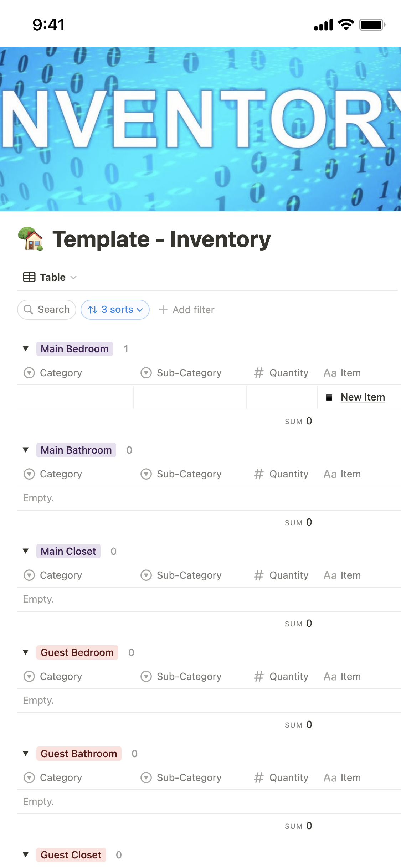Click the page icon in New Item row
401x868 pixels.
(x=329, y=397)
